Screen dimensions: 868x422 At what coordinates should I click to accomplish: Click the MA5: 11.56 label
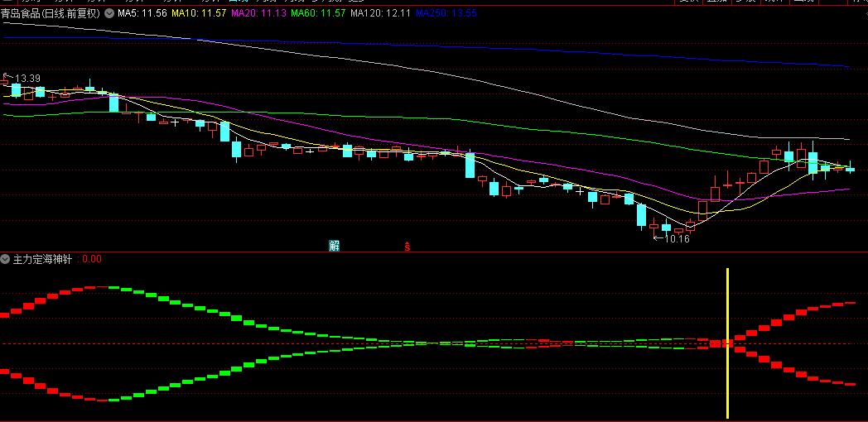pos(142,13)
